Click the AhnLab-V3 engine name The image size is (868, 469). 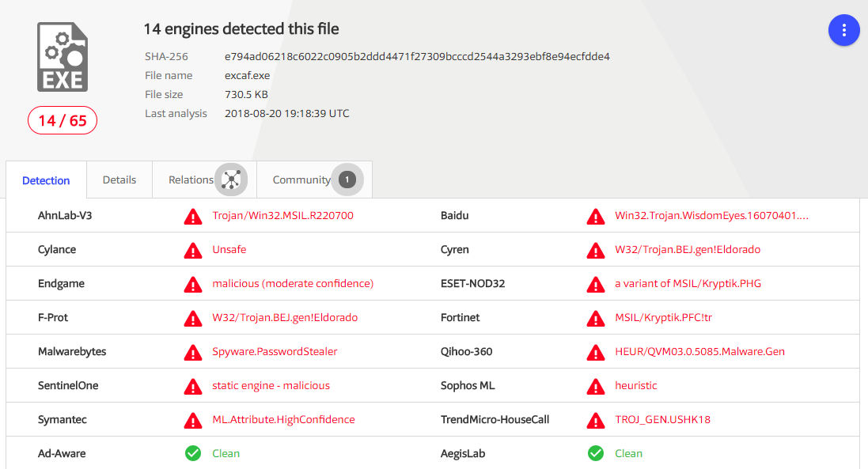(x=65, y=216)
